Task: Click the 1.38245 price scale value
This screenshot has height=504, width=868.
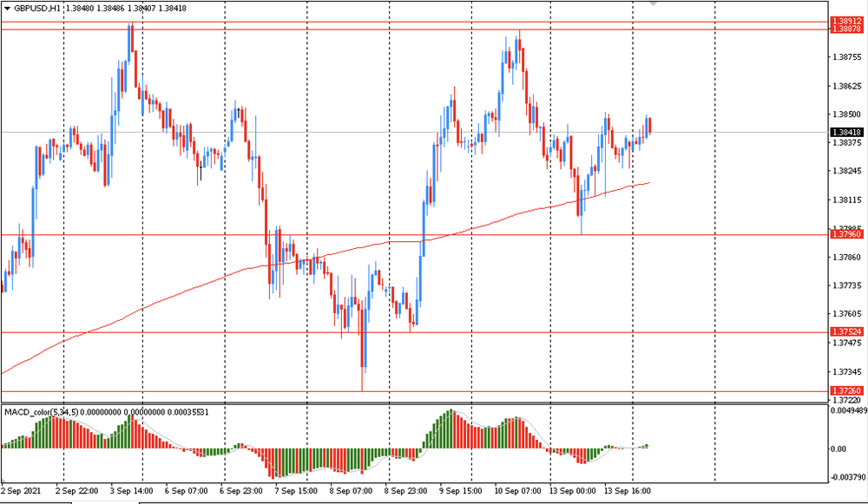Action: [847, 171]
